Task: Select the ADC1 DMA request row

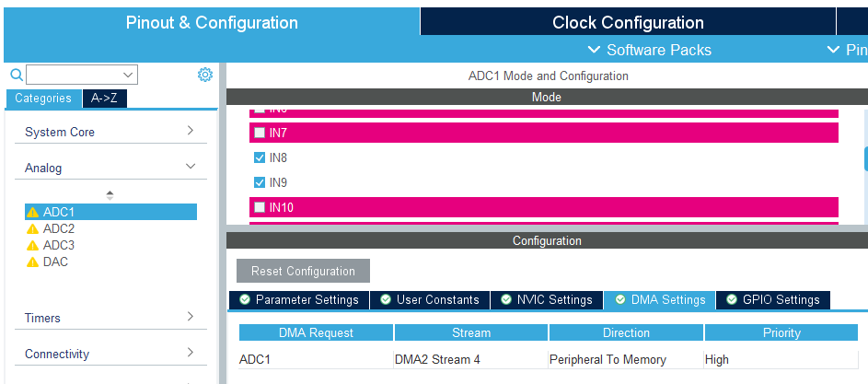Action: click(548, 360)
